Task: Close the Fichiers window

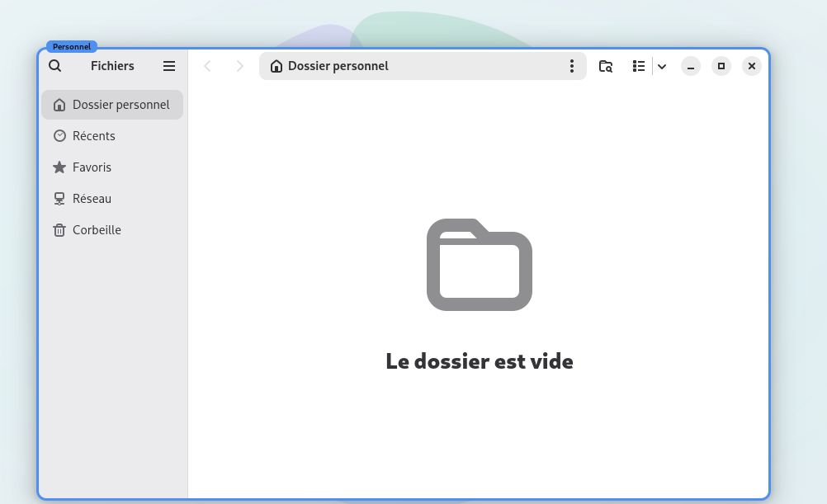Action: 752,66
